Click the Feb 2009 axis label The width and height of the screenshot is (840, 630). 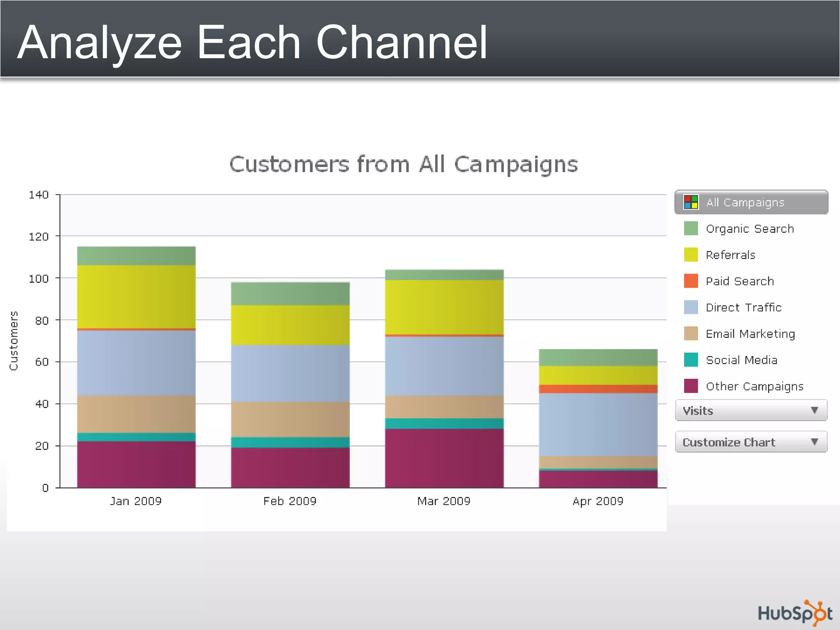click(x=290, y=501)
